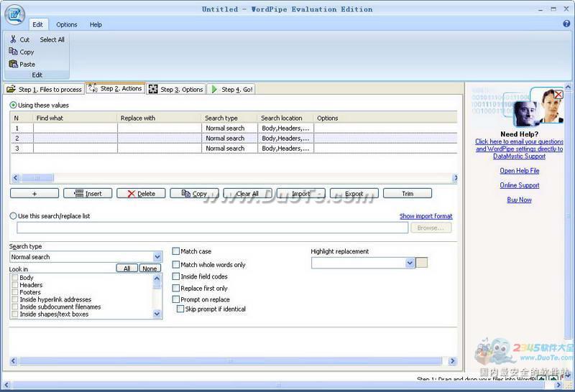Screen dimensions: 575x392
Task: Click the highlight color swatch box
Action: point(421,263)
